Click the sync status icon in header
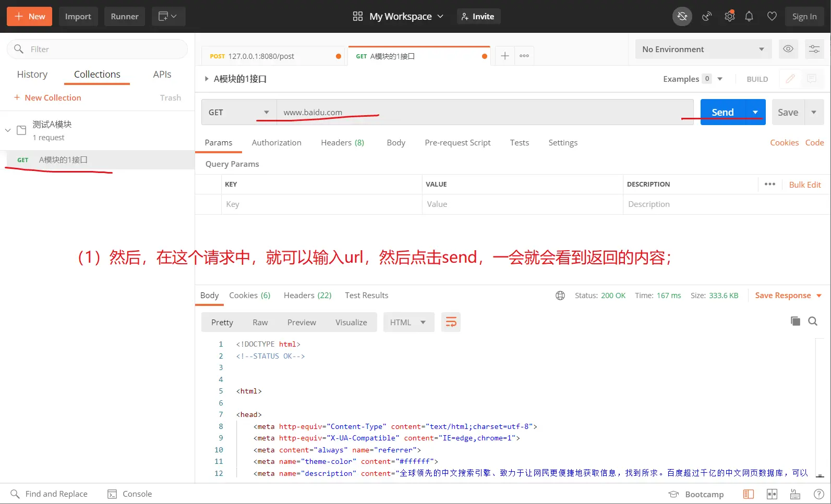 pos(682,17)
